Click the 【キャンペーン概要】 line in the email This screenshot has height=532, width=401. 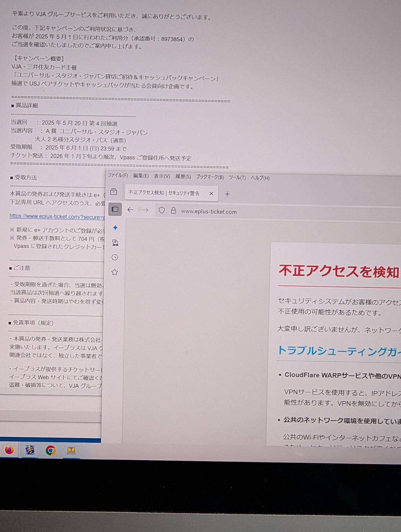coord(38,59)
